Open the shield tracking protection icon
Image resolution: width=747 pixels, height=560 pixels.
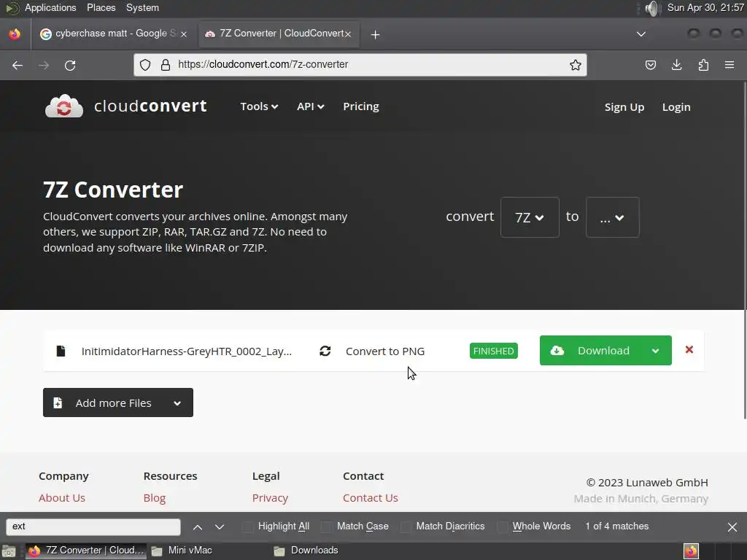click(x=145, y=65)
